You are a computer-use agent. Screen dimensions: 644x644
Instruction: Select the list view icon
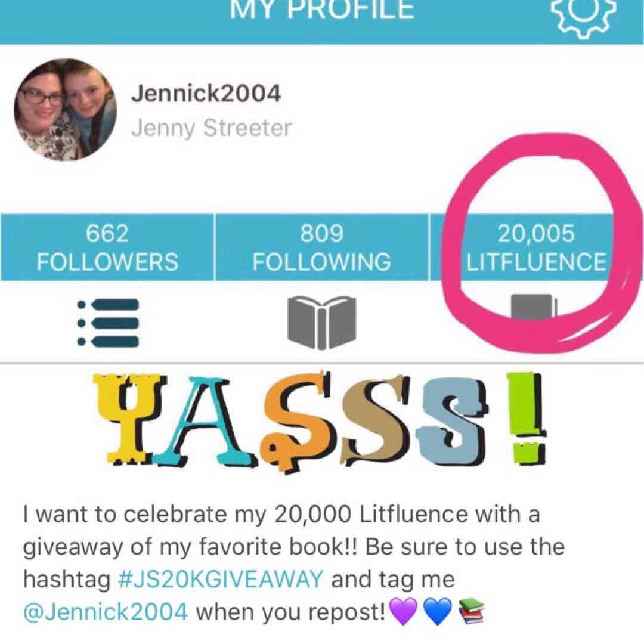108,323
